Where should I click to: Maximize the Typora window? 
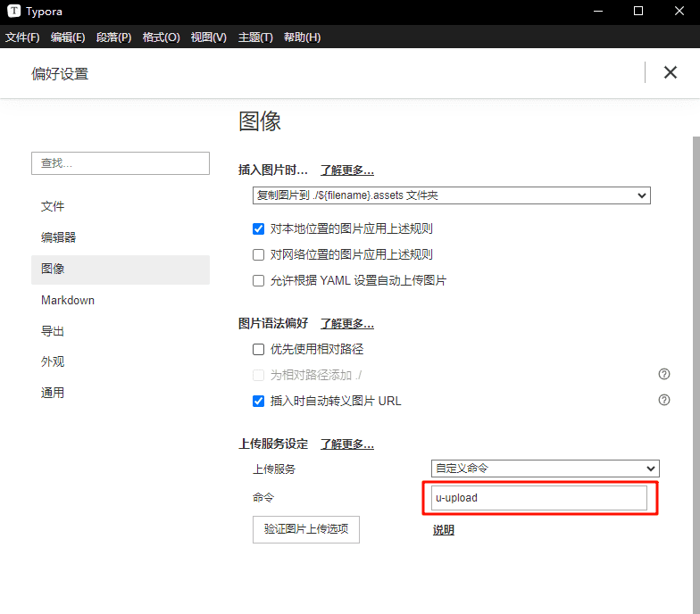point(638,11)
